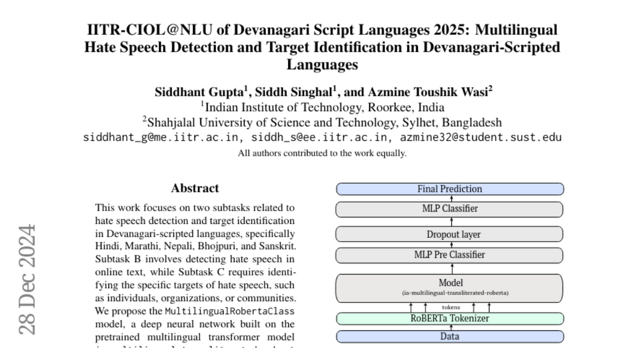This screenshot has height=348, width=644.
Task: Click the green RoBERTa Tokenizer box
Action: tap(450, 318)
